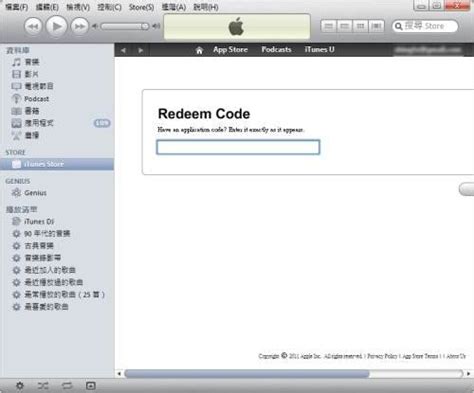This screenshot has height=393, width=474.
Task: Open the 說明(H) menu
Action: pos(206,7)
